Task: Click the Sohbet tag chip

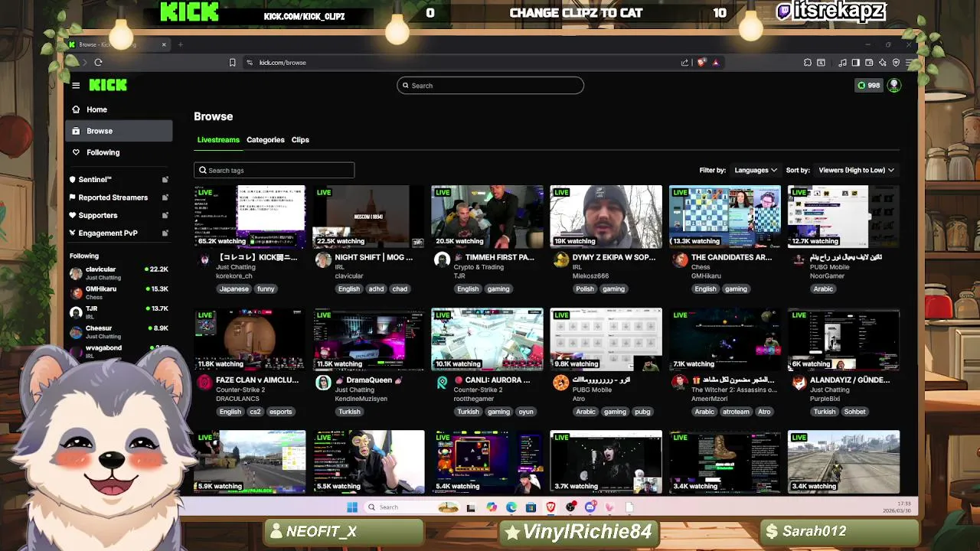Action: (854, 412)
